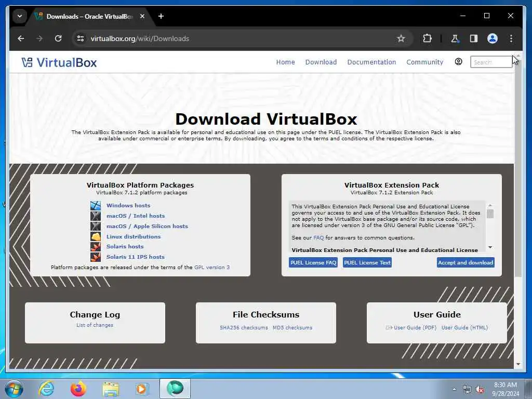The height and width of the screenshot is (399, 532).
Task: Open the Chrome three-dot menu
Action: tap(511, 38)
